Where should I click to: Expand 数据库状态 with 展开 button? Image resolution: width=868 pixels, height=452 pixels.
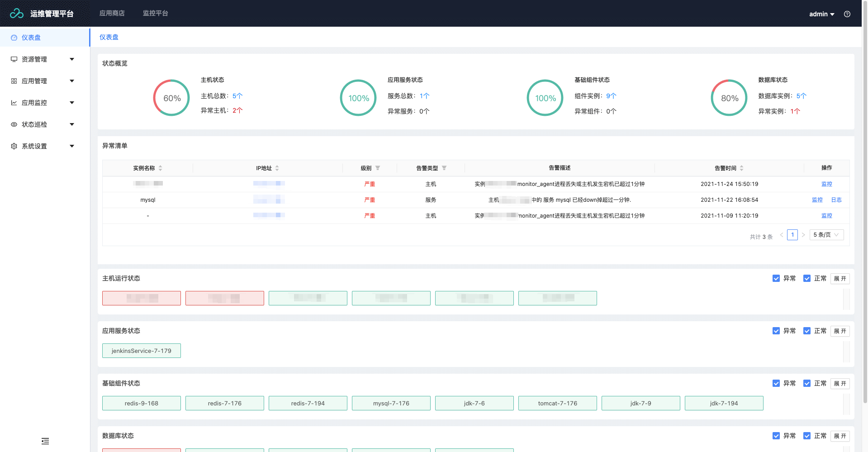coord(840,436)
